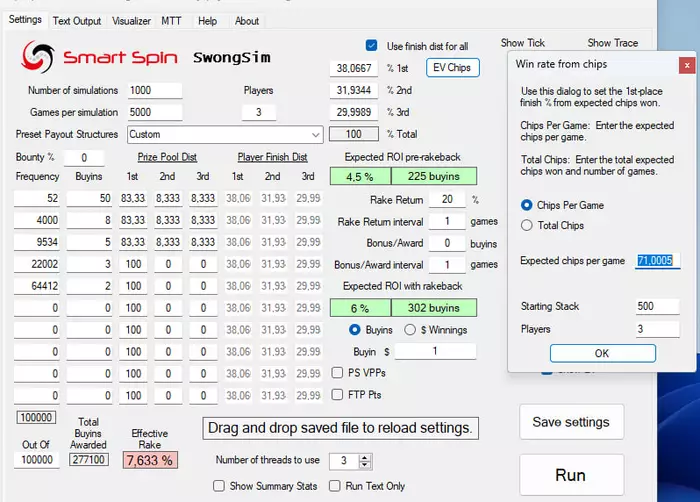
Task: Enable Run Text Only checkbox
Action: [x=334, y=486]
